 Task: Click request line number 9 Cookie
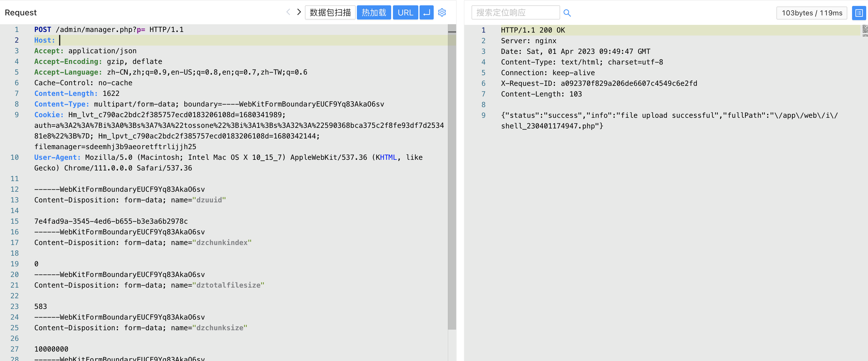click(x=17, y=115)
